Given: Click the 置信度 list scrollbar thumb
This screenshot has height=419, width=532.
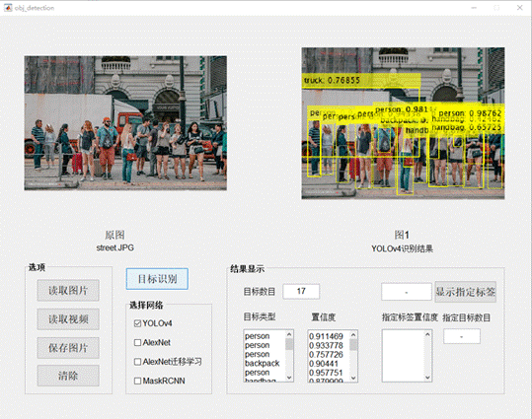Looking at the screenshot, I should [353, 345].
